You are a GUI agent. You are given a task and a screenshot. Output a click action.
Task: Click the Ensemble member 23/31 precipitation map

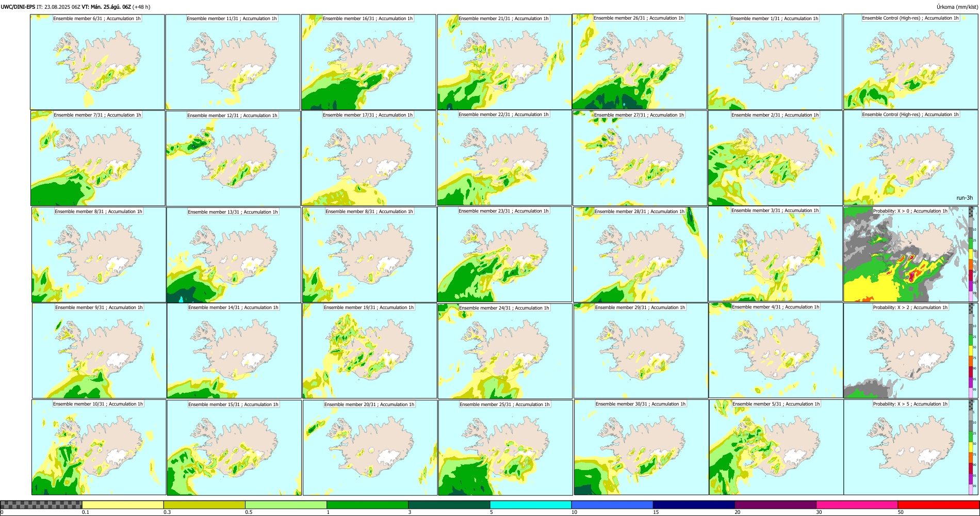pyautogui.click(x=505, y=254)
